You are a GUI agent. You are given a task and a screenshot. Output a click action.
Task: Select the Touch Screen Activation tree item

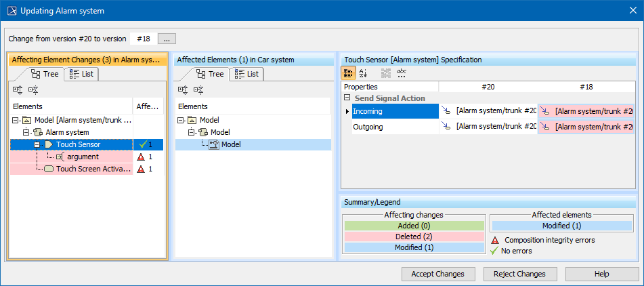(93, 169)
